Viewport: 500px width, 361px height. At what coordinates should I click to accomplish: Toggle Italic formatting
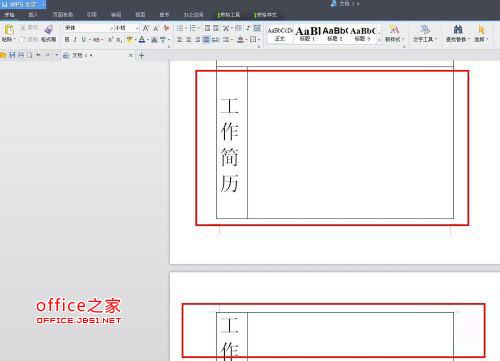point(75,40)
